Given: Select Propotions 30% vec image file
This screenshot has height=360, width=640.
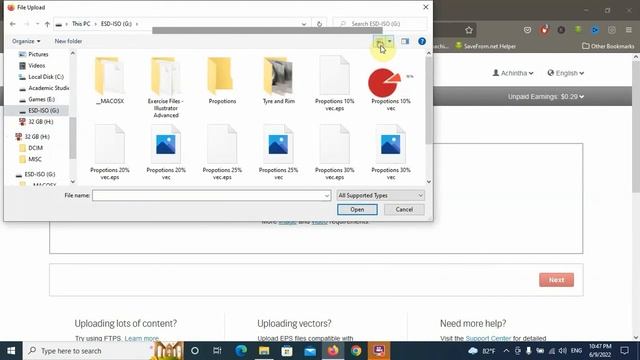Looking at the screenshot, I should 391,152.
